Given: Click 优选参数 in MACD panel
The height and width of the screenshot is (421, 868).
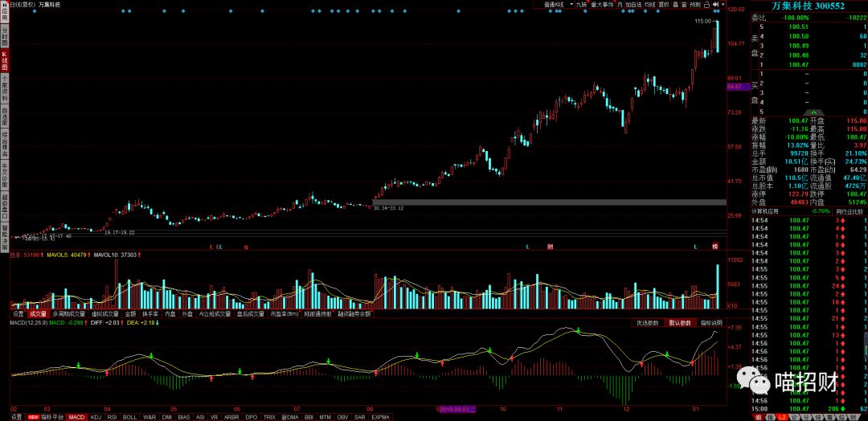Looking at the screenshot, I should coord(647,323).
